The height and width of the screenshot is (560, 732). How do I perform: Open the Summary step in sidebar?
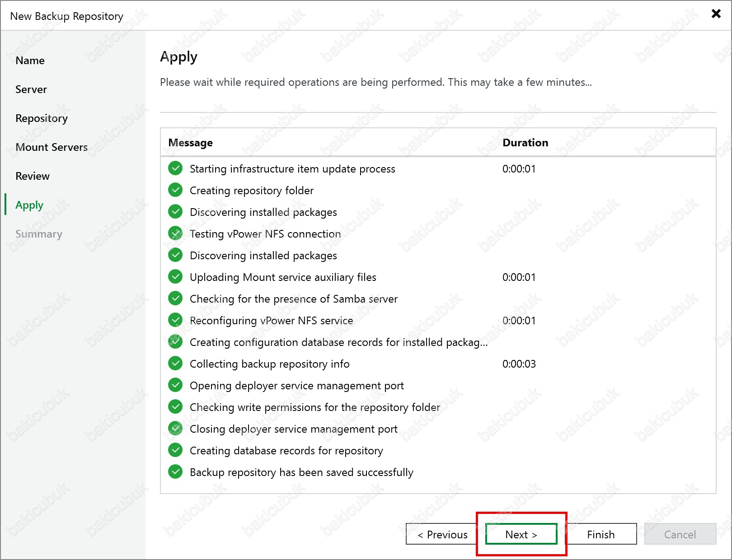tap(39, 234)
